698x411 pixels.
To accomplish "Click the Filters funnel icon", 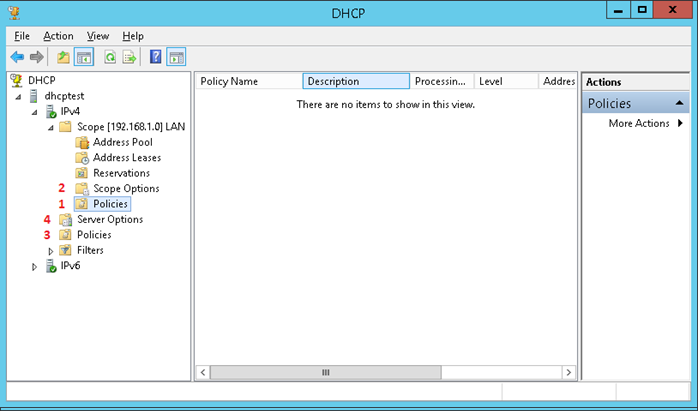I will coord(65,250).
